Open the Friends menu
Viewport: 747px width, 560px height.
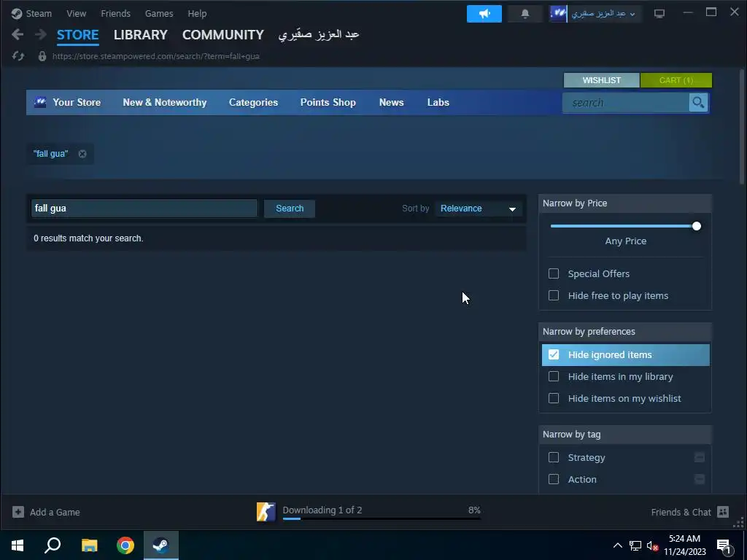[115, 13]
